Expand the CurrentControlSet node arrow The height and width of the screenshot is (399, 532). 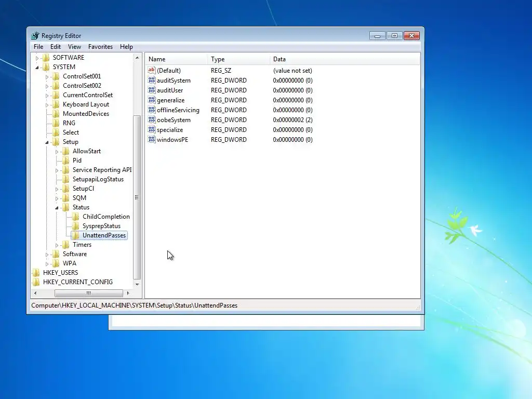point(47,96)
